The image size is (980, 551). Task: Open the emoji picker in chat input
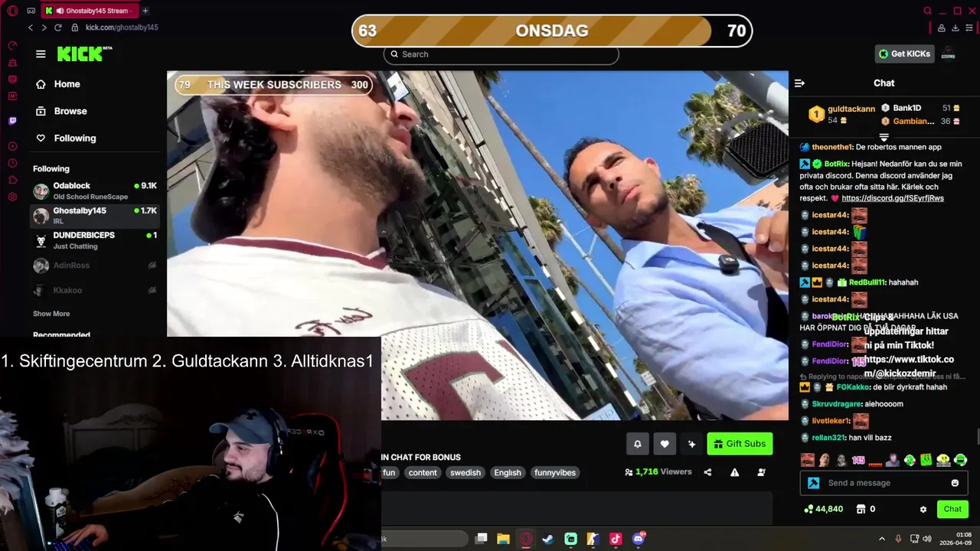[x=955, y=483]
